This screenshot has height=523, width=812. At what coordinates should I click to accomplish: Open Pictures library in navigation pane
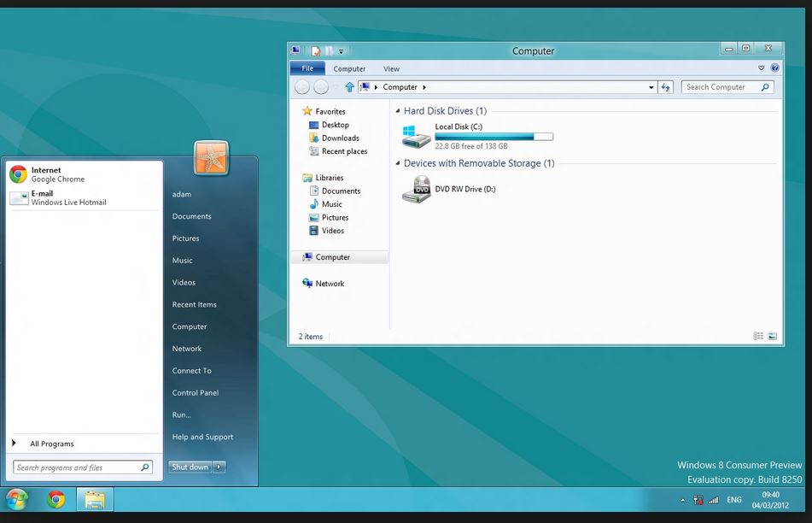click(x=329, y=218)
